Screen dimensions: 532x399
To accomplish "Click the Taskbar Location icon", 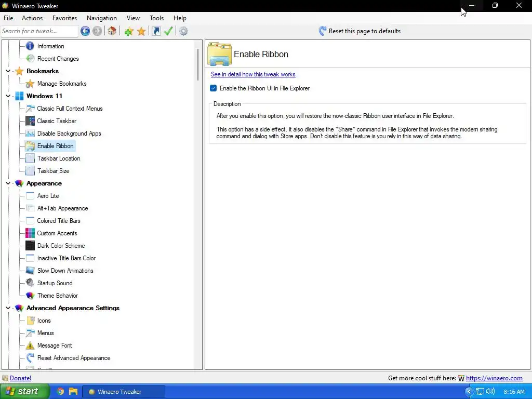I will coord(30,158).
